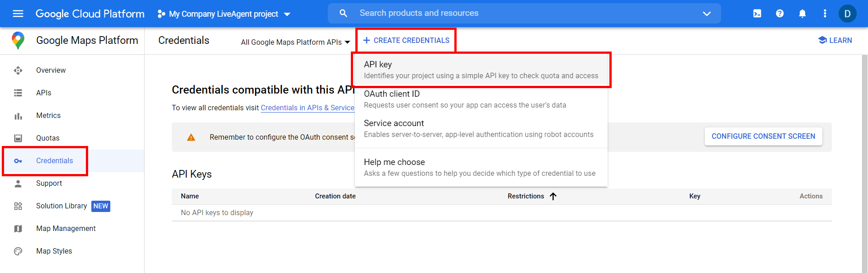Click the Map Management icon
Screen dimensions: 868x273
[x=18, y=229]
